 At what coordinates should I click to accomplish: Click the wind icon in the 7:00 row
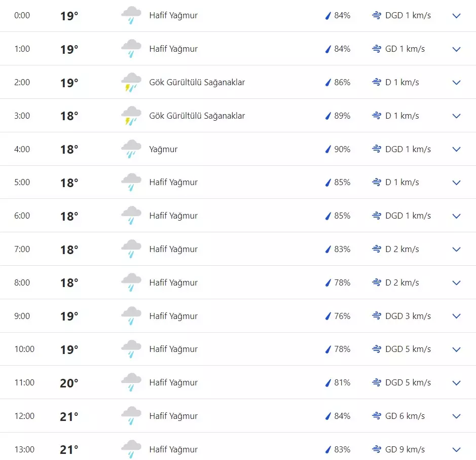tap(377, 249)
